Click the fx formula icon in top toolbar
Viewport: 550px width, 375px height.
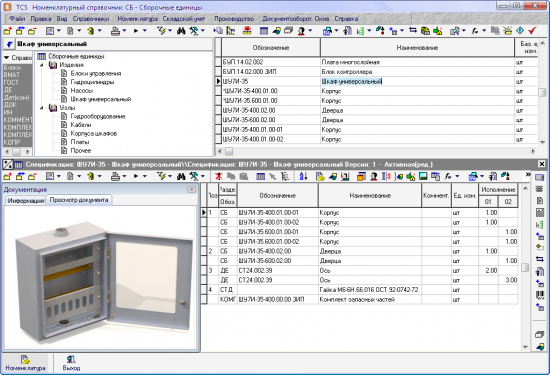pos(475,31)
